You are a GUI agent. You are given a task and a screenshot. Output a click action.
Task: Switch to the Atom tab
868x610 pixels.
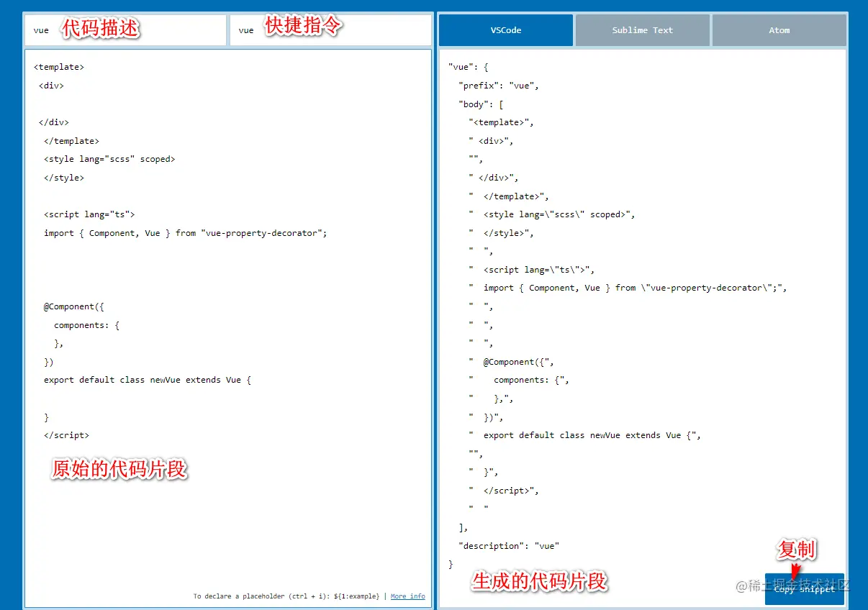[779, 30]
